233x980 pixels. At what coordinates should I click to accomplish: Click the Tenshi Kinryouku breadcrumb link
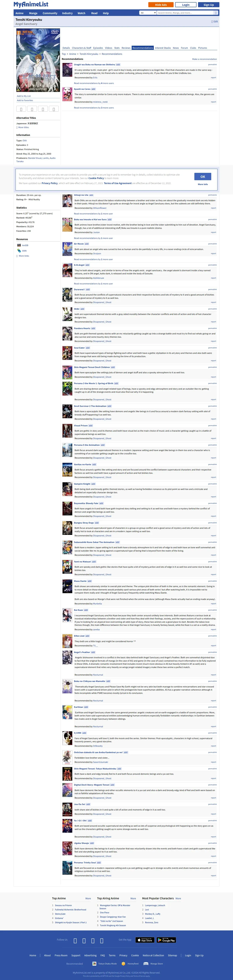[89, 54]
